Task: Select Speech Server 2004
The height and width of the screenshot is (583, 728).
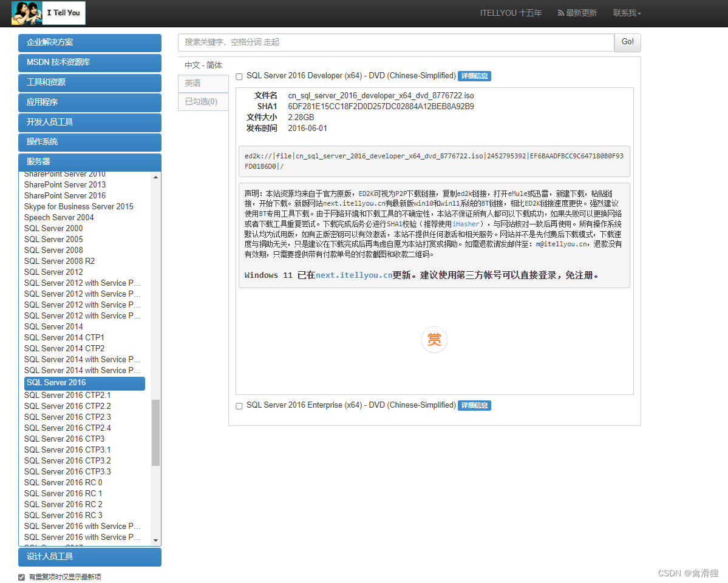Action: click(59, 218)
